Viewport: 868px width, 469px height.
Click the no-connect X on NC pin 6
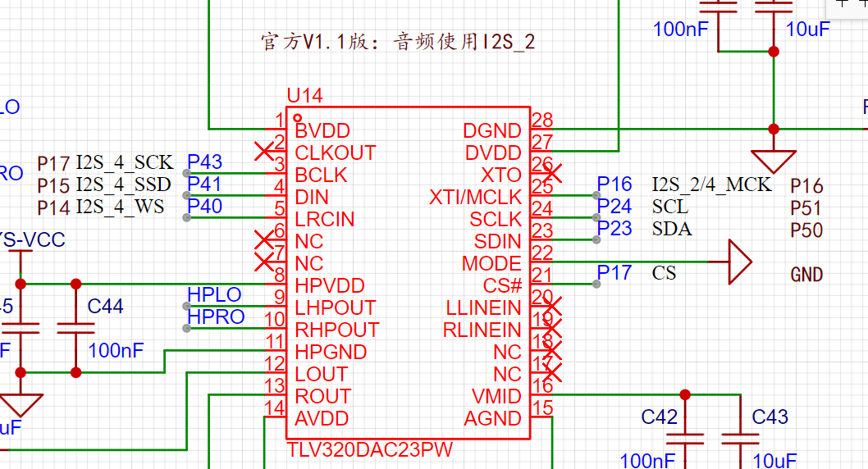(264, 239)
